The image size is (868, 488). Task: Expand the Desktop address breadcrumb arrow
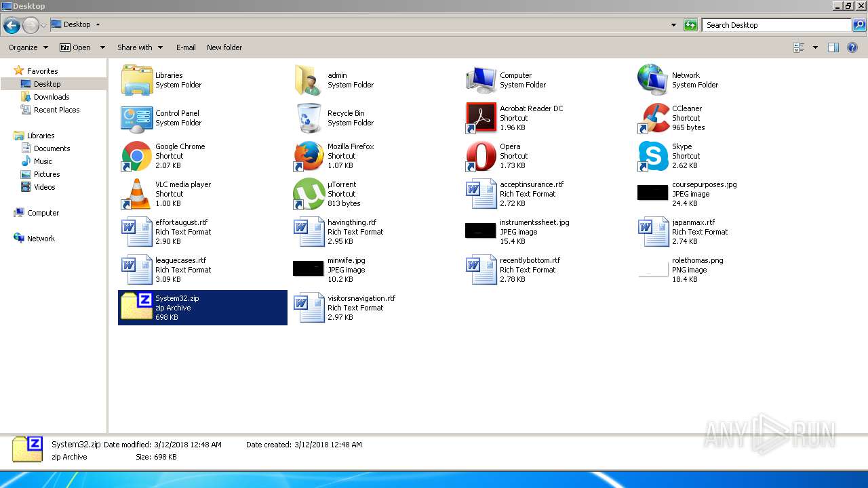pyautogui.click(x=98, y=25)
